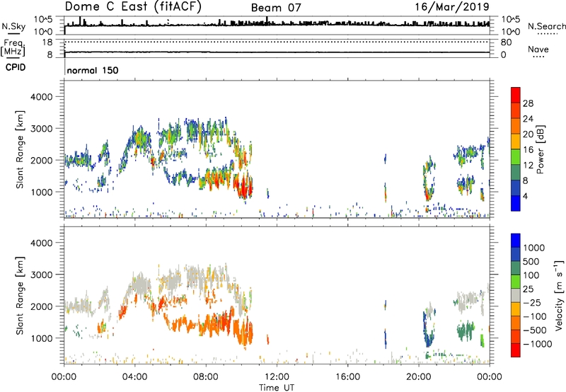The width and height of the screenshot is (566, 392).
Task: Pick the bright blue top Velocity swatch above 1000
Action: click(516, 241)
